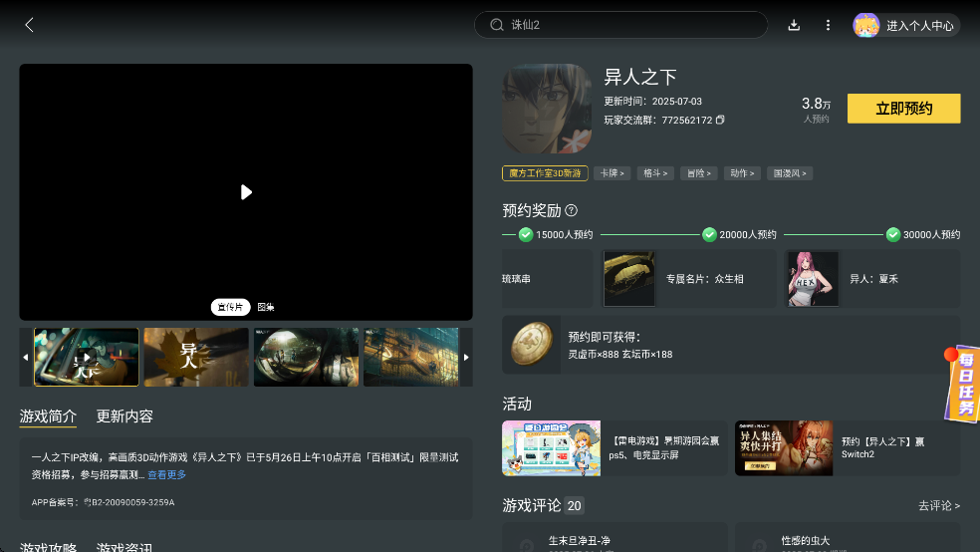Screen dimensions: 980x552
Task: Open 去评论 to write a review
Action: pyautogui.click(x=939, y=506)
